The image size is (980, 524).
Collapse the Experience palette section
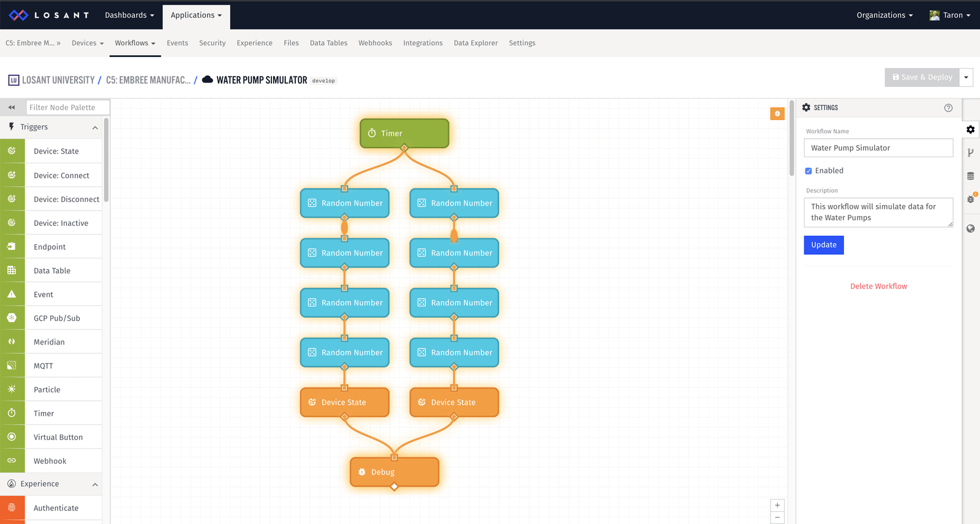(95, 484)
